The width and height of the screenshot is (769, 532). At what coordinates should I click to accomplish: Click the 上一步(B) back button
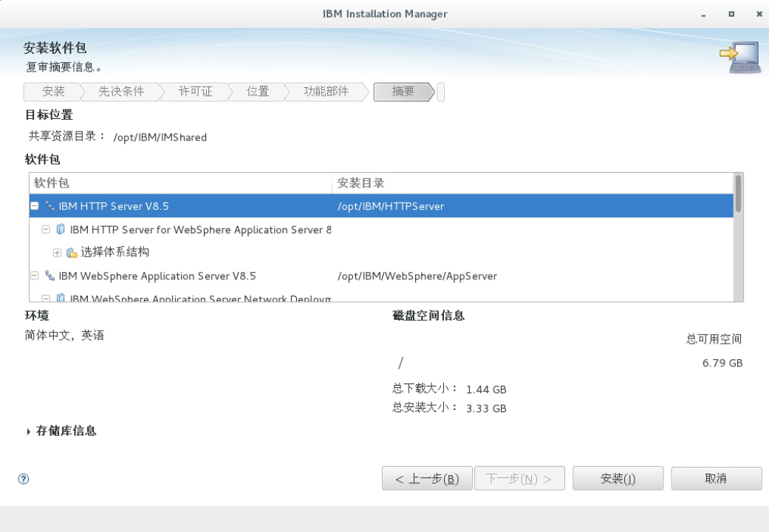426,479
